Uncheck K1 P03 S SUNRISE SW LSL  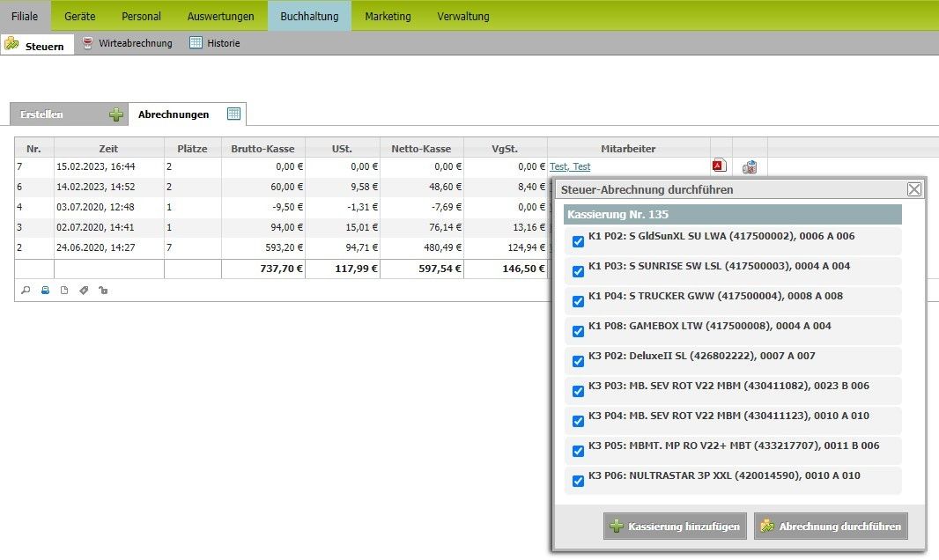pos(578,271)
